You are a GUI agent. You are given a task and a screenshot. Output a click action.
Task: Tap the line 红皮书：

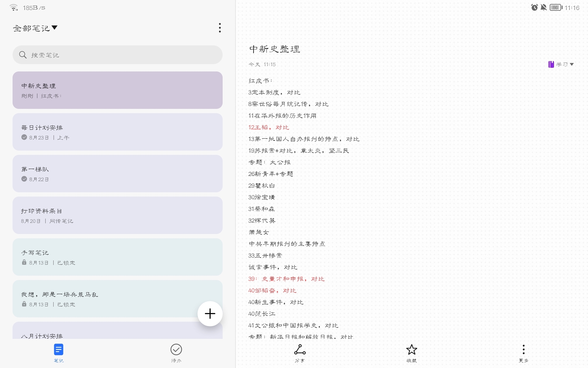260,81
